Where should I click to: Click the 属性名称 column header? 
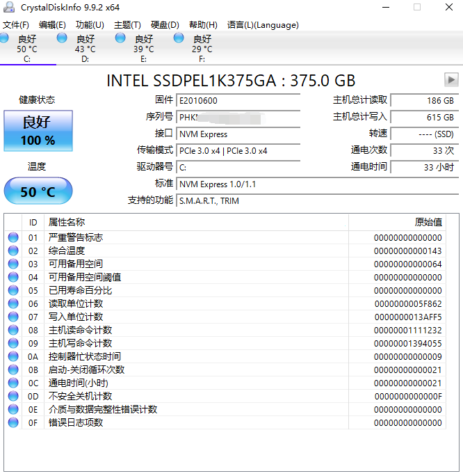coord(196,222)
